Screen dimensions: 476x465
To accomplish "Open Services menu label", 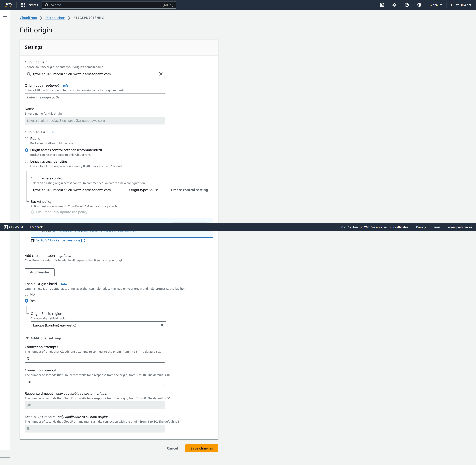I will [32, 5].
